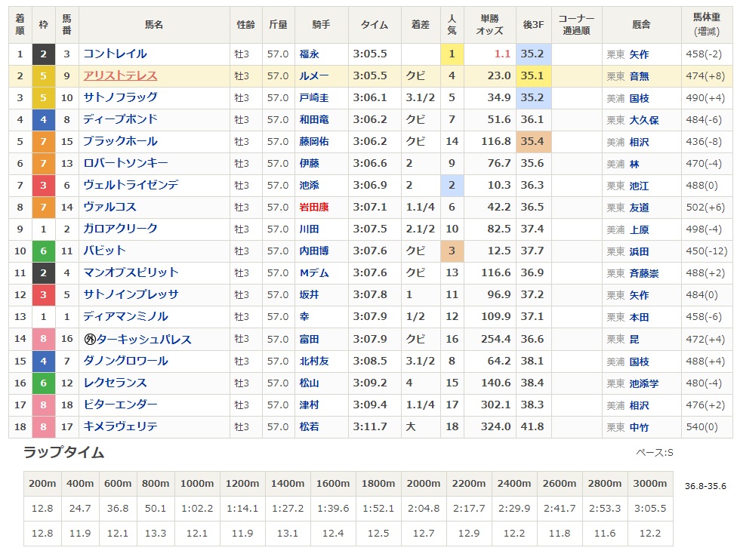
Task: Click cumulative lap time 2:04.8
Action: (x=424, y=509)
